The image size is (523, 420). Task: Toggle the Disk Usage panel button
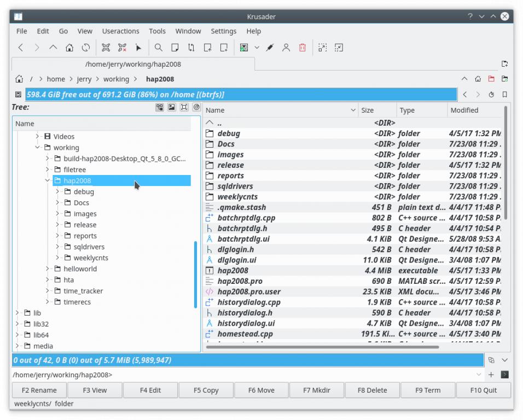196,108
